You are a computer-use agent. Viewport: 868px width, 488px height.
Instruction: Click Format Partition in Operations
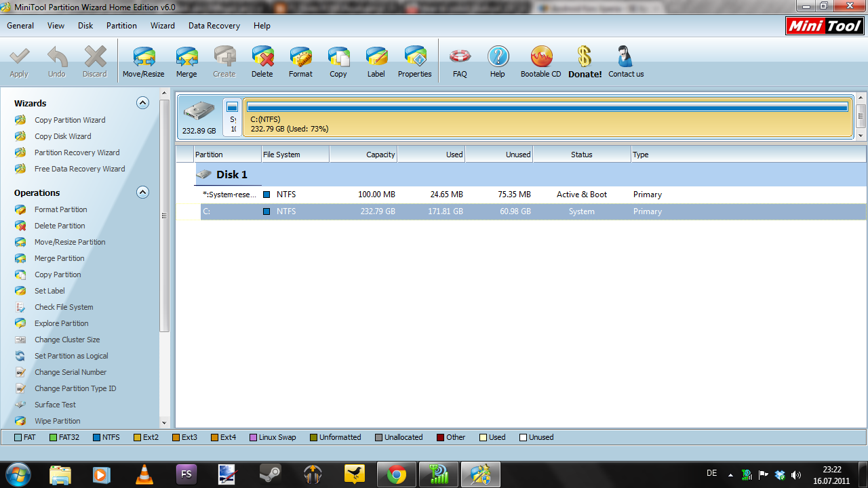tap(61, 209)
